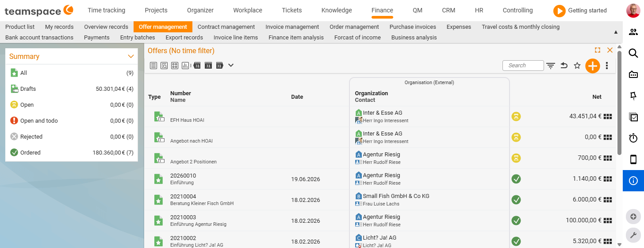Image resolution: width=644 pixels, height=248 pixels.
Task: Open the chart view icon
Action: (x=185, y=66)
